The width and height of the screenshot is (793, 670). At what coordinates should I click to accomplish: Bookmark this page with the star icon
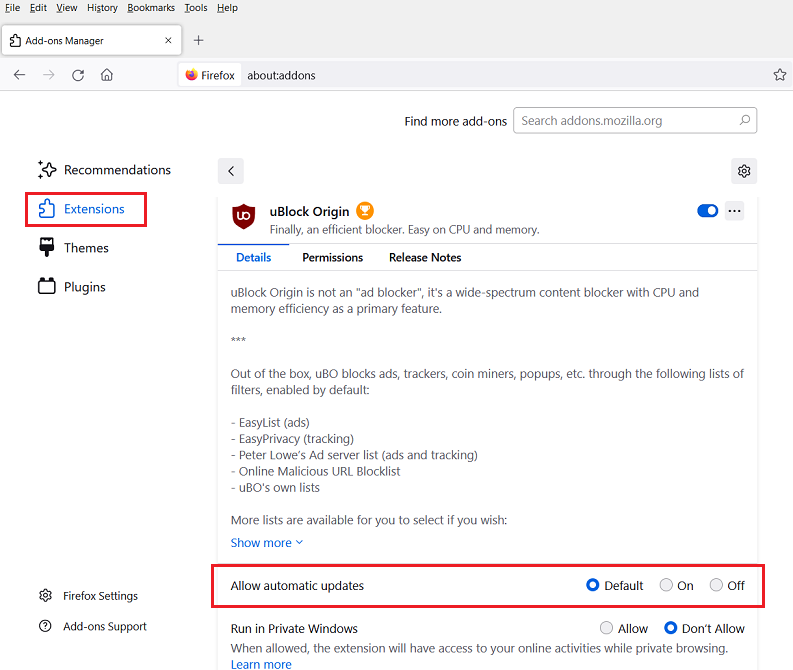coord(779,75)
